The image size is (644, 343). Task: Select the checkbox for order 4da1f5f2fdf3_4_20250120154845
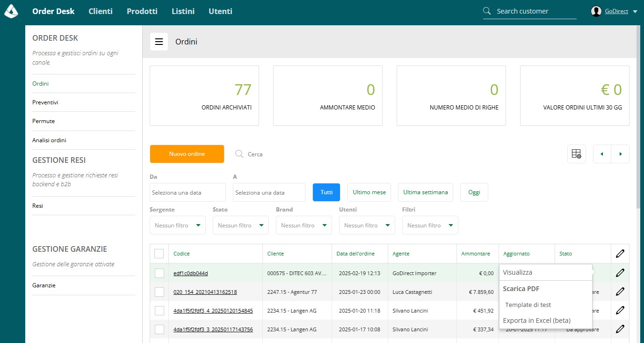[x=159, y=310]
